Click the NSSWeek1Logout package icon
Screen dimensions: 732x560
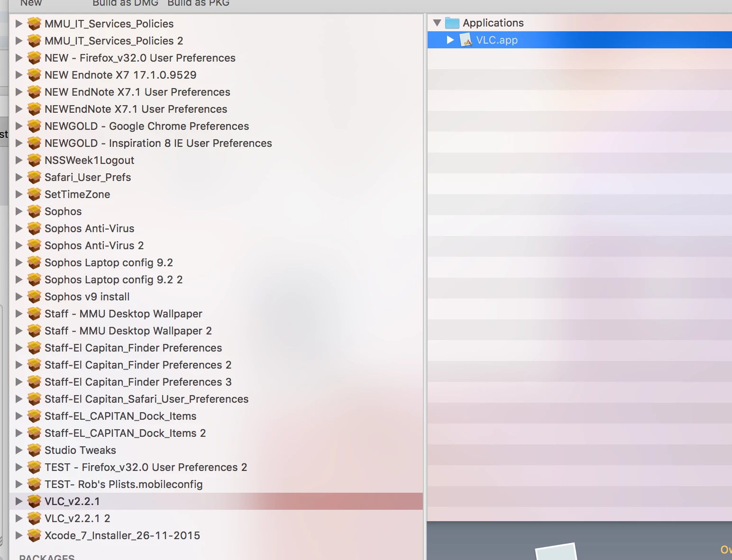(x=34, y=160)
